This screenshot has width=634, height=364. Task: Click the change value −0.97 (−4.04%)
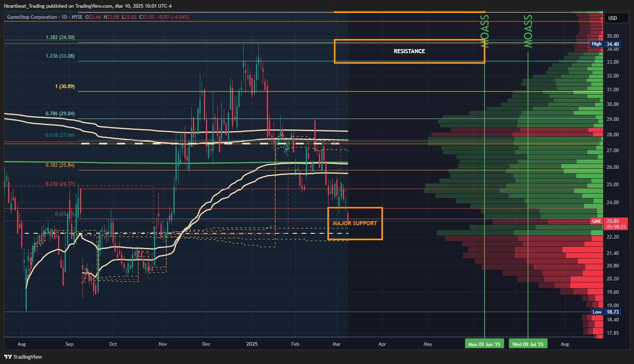173,17
